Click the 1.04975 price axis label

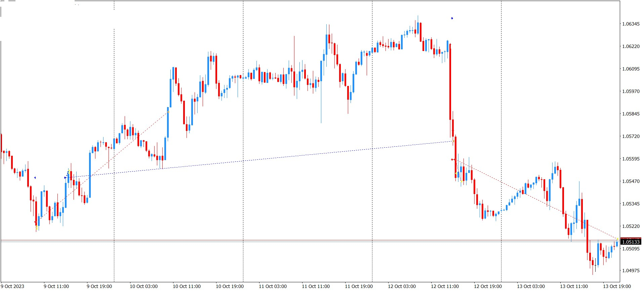point(631,271)
